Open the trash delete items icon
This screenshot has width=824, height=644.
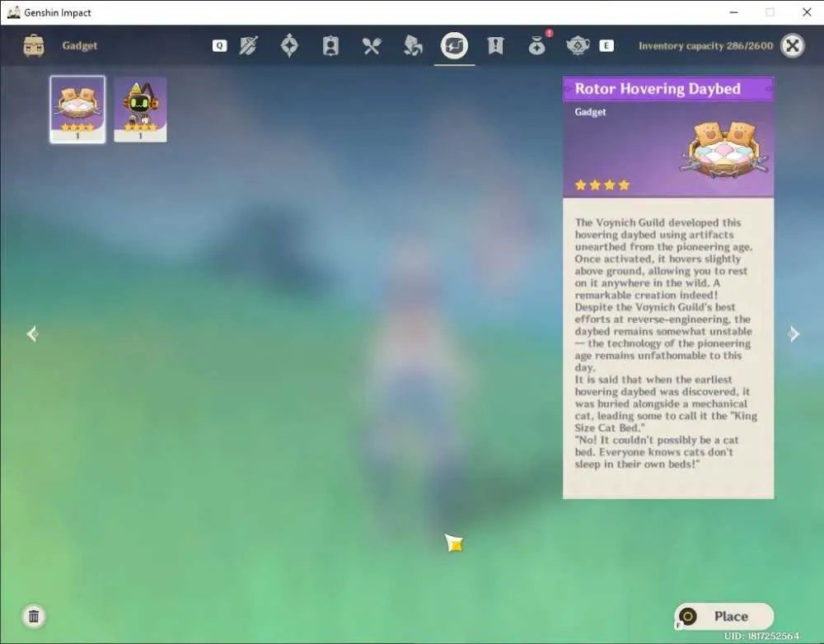point(34,616)
